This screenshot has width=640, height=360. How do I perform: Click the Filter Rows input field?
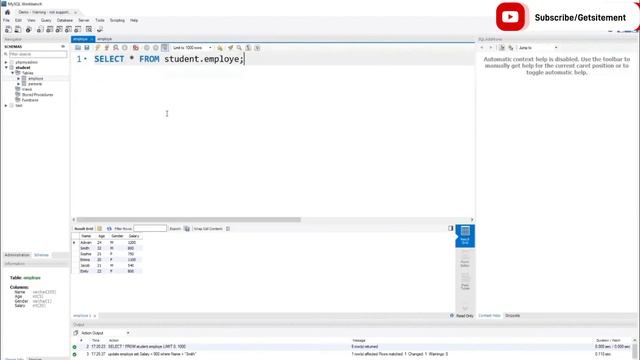tap(150, 229)
